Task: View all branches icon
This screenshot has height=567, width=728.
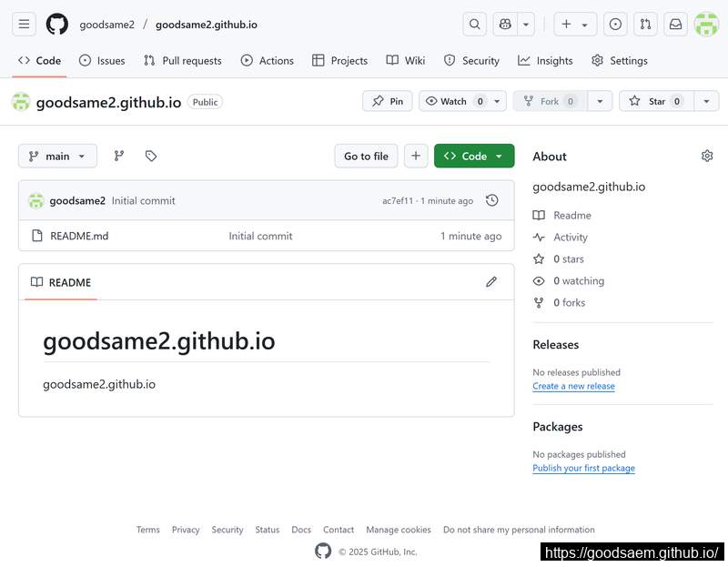Action: (x=119, y=156)
